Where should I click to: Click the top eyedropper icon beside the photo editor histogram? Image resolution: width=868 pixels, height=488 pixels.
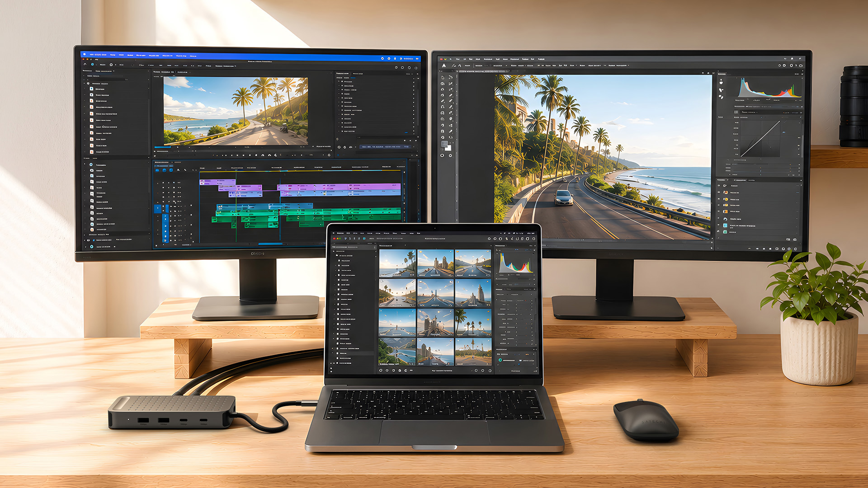pos(721,83)
